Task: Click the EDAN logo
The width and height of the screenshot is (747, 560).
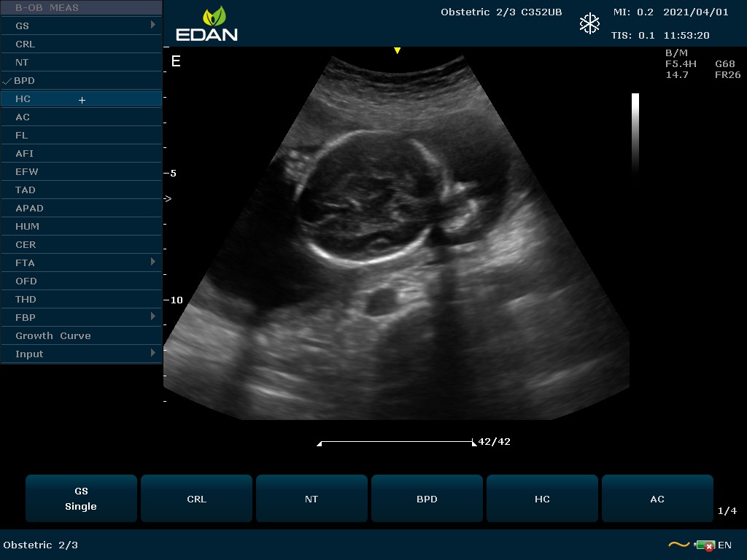Action: point(206,24)
